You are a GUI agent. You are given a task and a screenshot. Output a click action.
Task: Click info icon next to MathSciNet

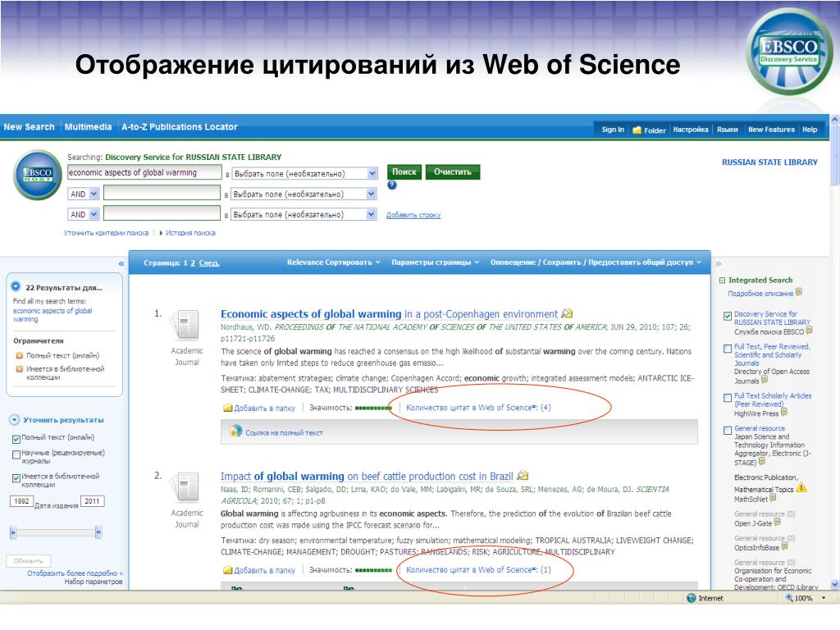773,498
